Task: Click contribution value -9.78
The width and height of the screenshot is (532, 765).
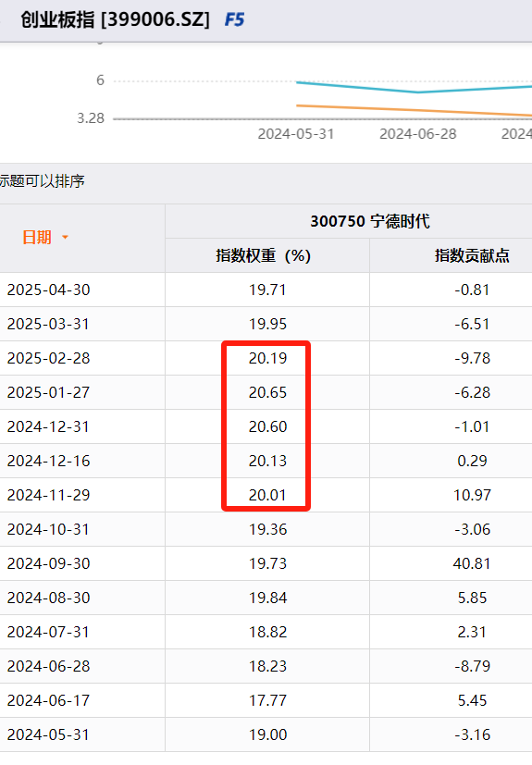Action: pyautogui.click(x=472, y=358)
